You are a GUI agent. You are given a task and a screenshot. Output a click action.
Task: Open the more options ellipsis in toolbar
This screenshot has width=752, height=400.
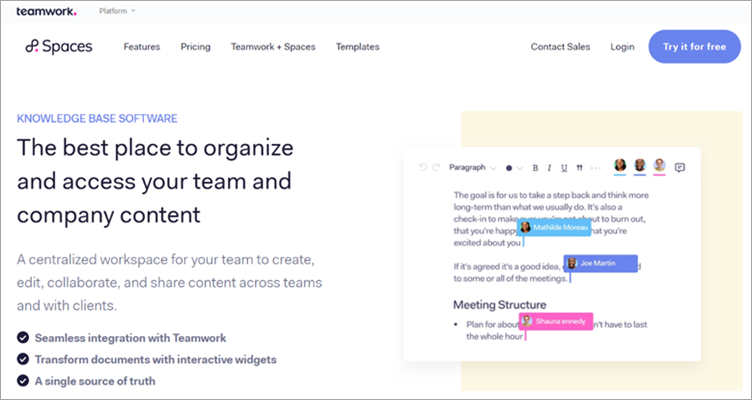tap(594, 167)
